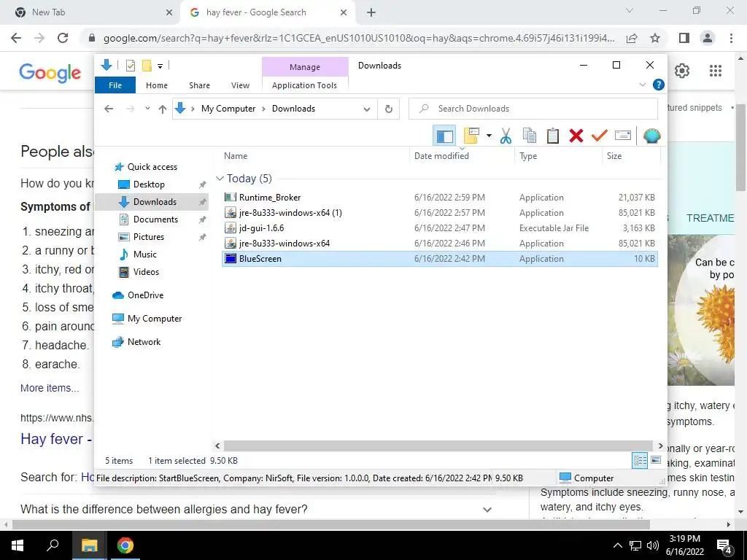The image size is (747, 560).
Task: Click the More items link
Action: click(x=50, y=388)
